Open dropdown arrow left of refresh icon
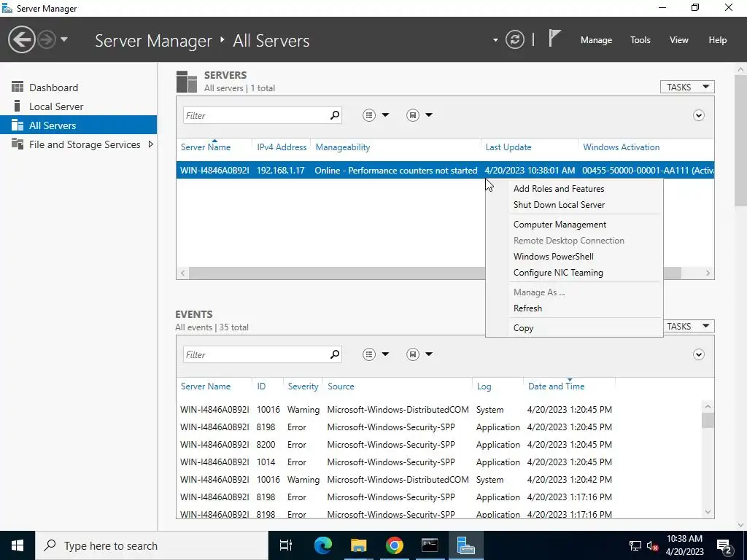The width and height of the screenshot is (747, 560). coord(495,40)
